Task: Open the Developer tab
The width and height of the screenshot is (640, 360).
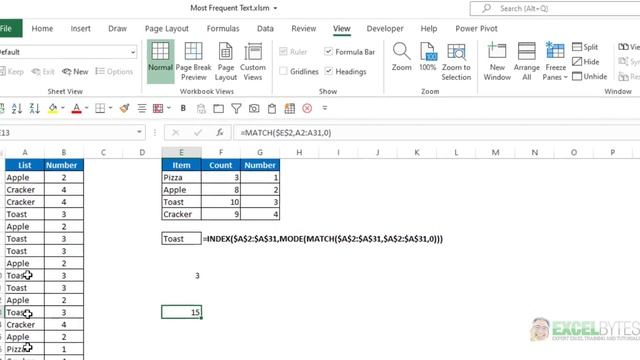Action: 385,29
